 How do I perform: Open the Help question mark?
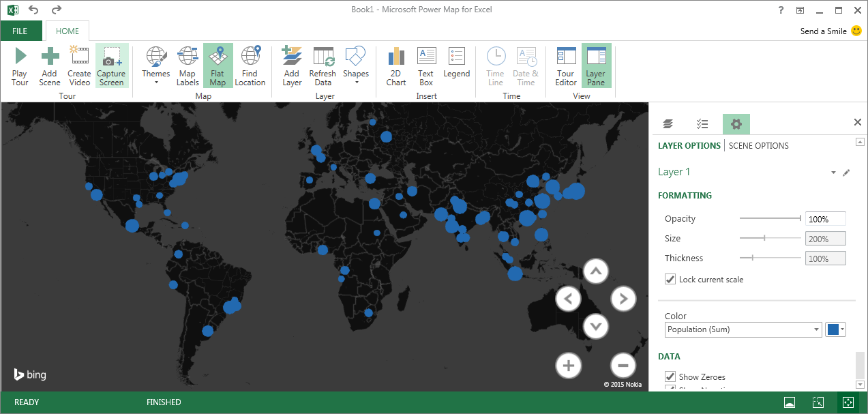[x=781, y=10]
